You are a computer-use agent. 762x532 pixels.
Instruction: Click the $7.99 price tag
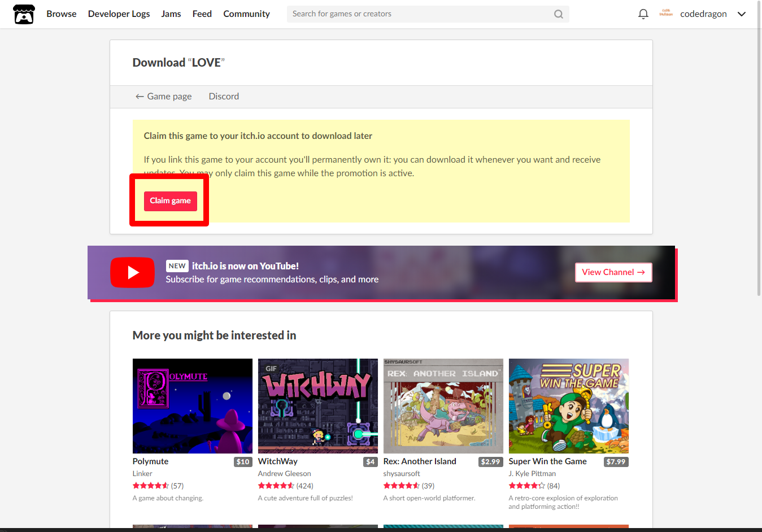point(616,462)
